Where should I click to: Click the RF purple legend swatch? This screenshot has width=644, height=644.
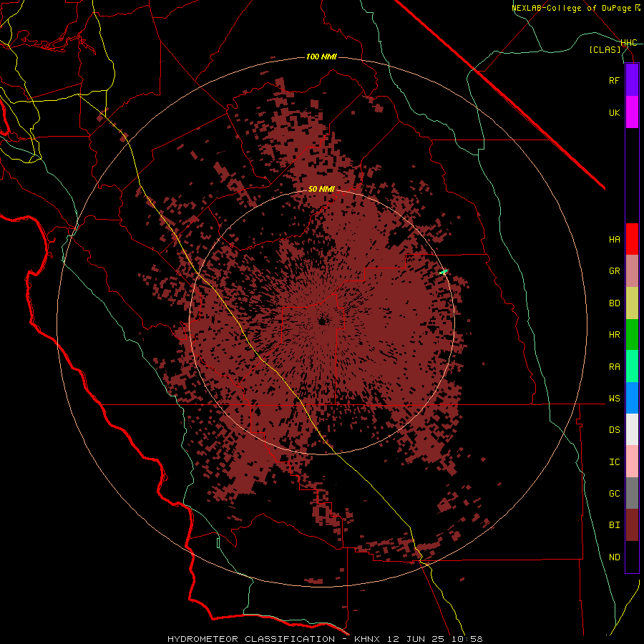[632, 80]
